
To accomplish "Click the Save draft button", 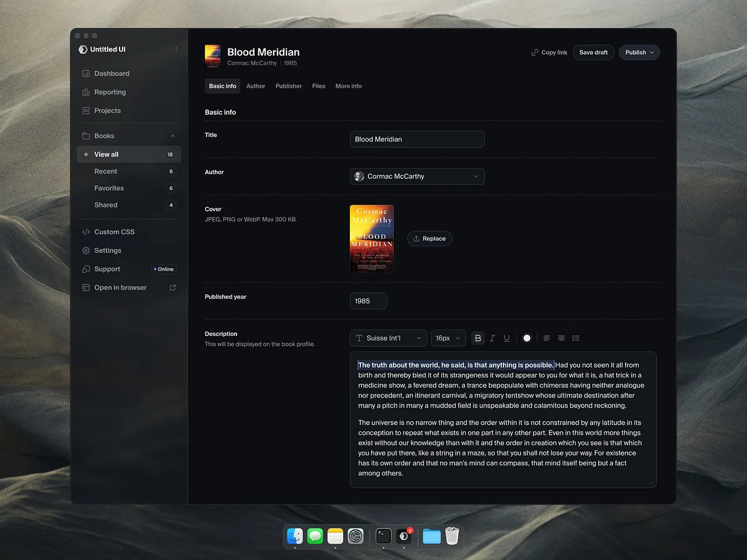I will coord(593,53).
